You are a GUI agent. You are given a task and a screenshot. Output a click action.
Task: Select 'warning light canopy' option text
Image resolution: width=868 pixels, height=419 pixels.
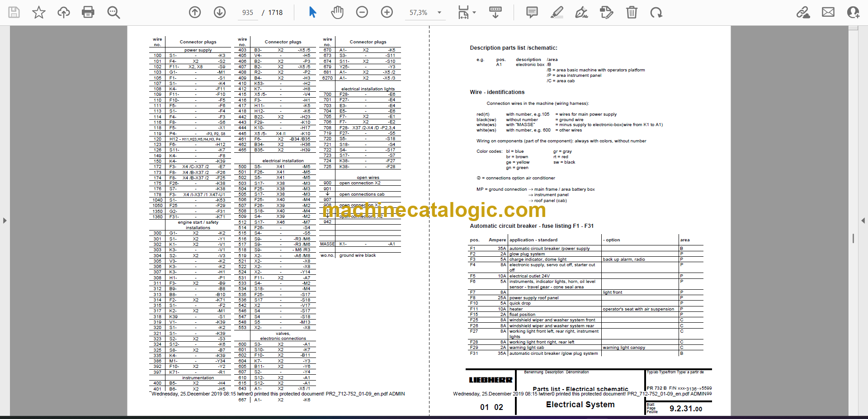tap(624, 348)
